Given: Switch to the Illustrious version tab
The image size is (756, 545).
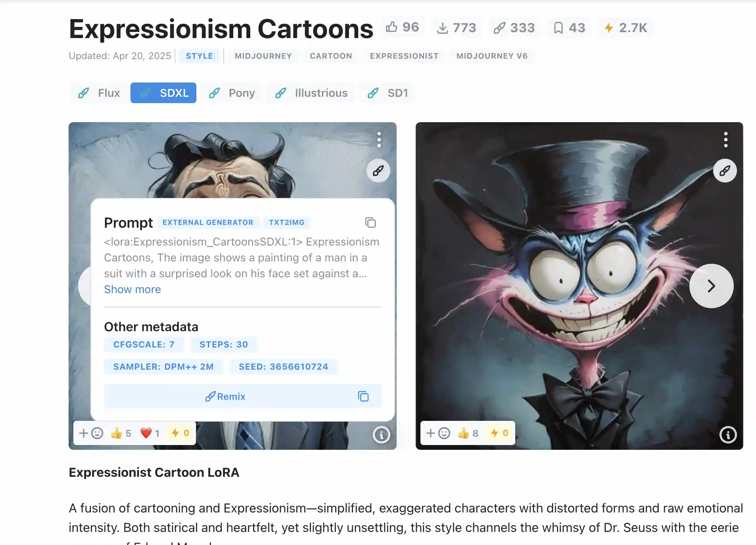Looking at the screenshot, I should [x=312, y=93].
